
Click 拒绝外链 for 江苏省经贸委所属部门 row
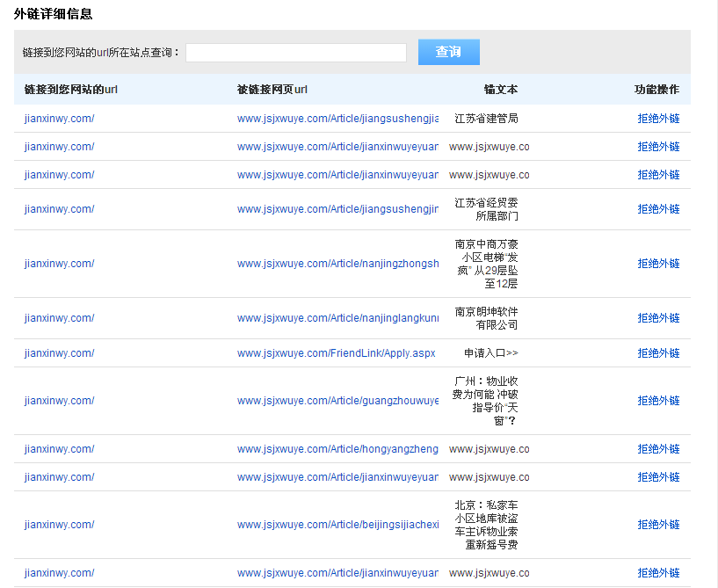(x=658, y=209)
